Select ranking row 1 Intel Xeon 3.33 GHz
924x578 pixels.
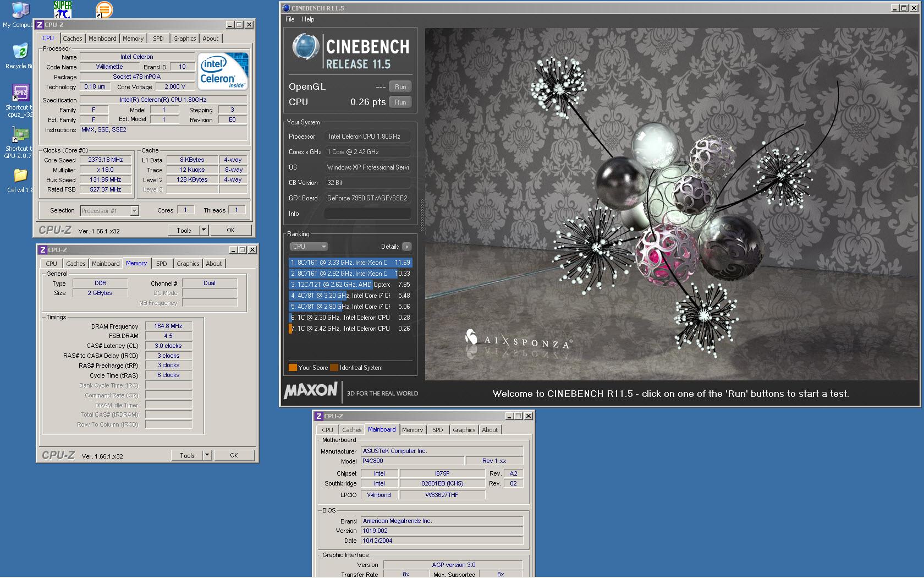[350, 263]
